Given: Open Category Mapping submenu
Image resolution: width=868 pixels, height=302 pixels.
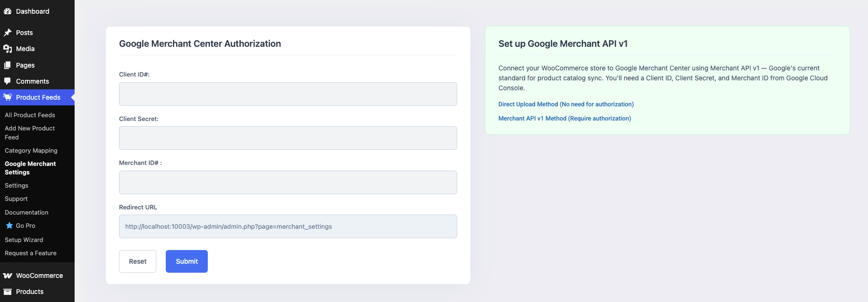Looking at the screenshot, I should [x=31, y=150].
